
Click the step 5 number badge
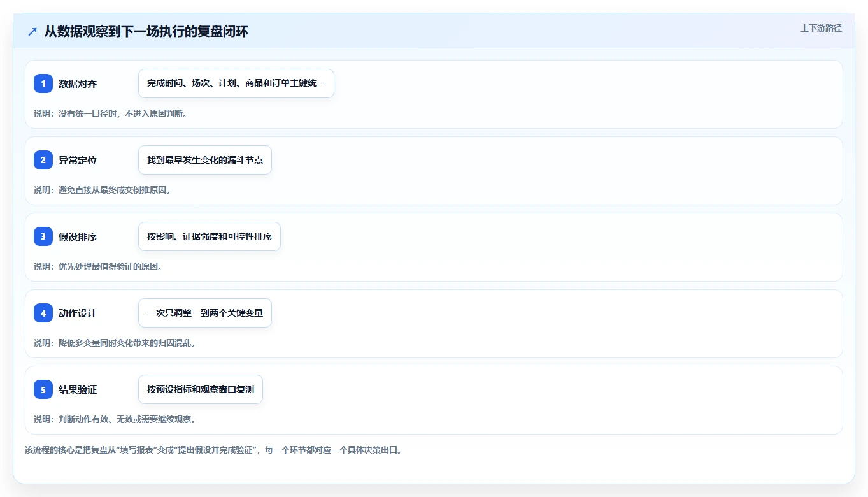(43, 389)
